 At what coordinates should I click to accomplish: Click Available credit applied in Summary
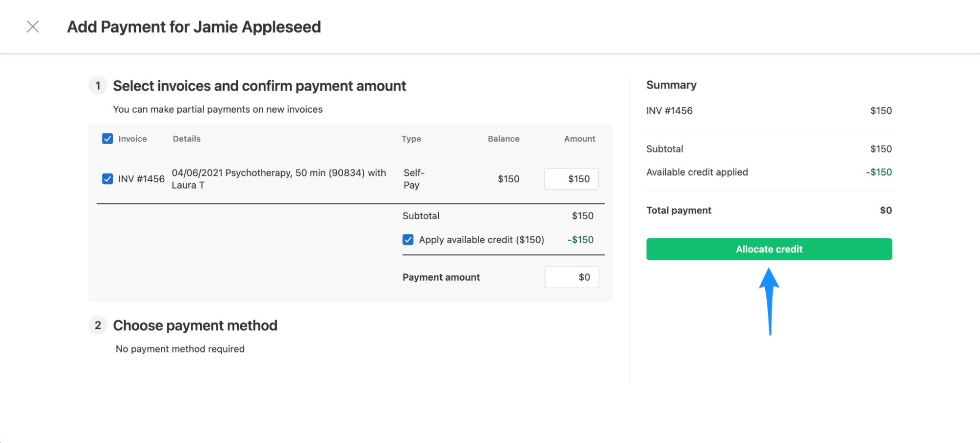pyautogui.click(x=697, y=172)
